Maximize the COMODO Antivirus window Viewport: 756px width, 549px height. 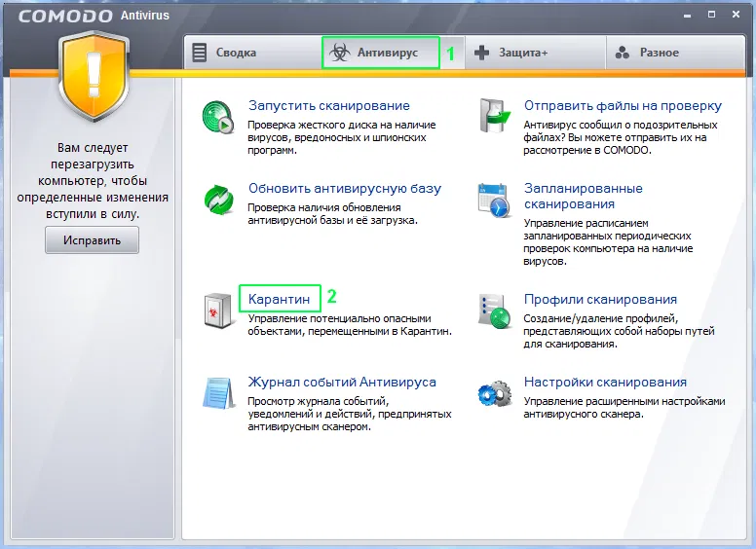[711, 15]
